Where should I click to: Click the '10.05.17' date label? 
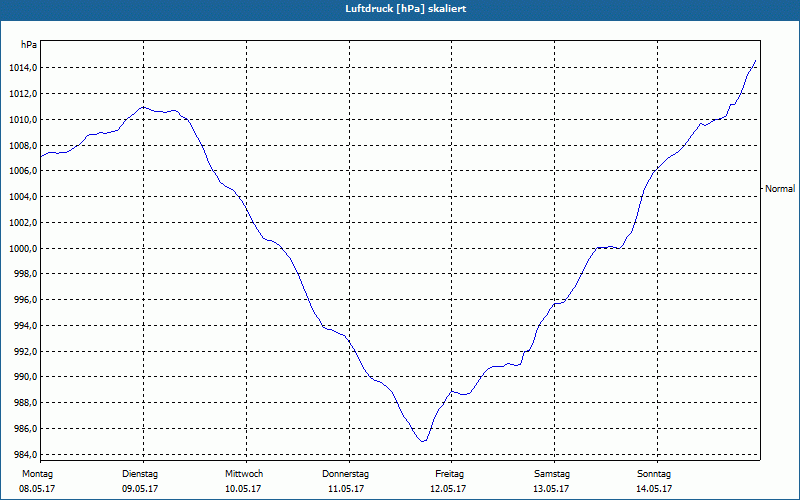click(243, 489)
